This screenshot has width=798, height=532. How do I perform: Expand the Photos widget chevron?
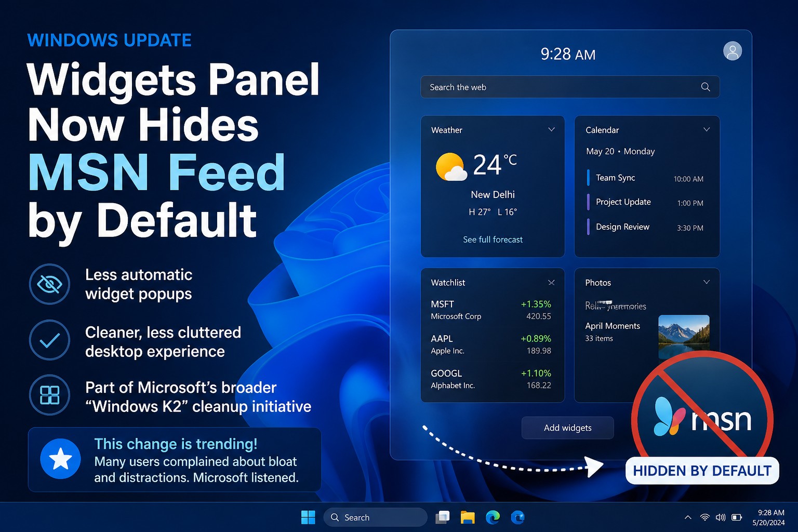click(x=707, y=282)
